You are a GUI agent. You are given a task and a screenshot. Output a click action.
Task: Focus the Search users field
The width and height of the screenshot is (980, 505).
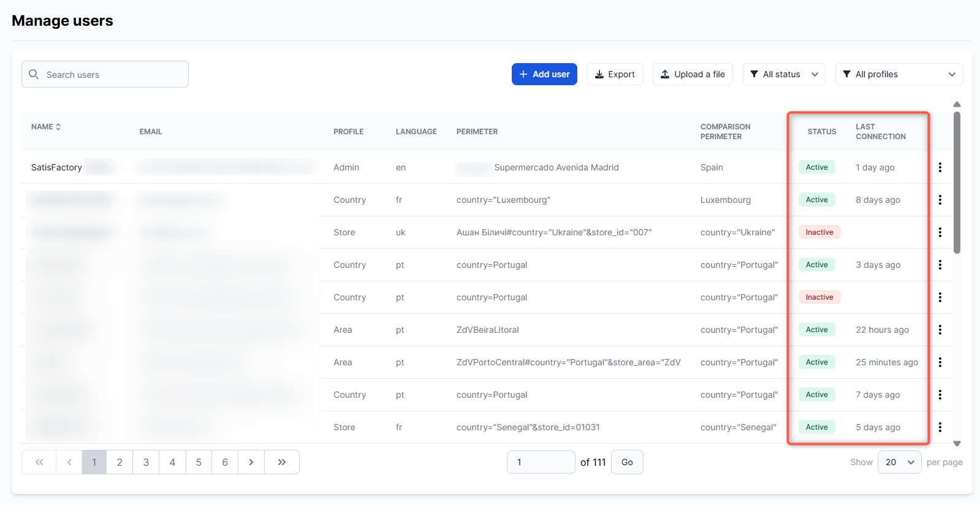tap(110, 74)
